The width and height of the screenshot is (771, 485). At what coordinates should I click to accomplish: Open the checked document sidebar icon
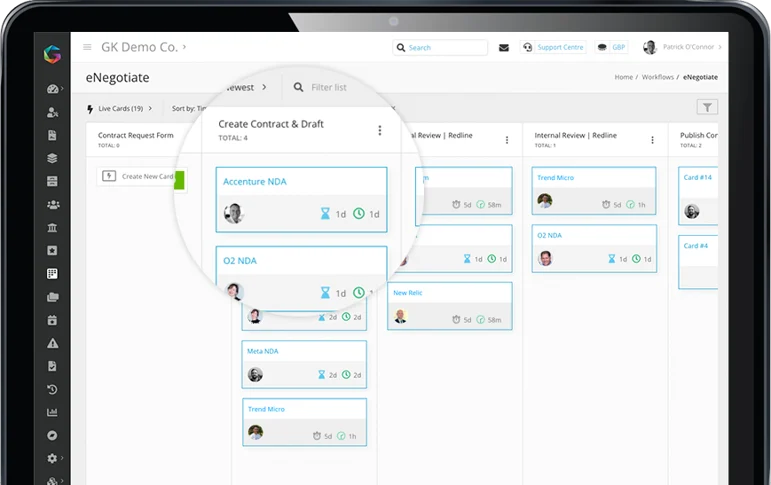point(52,366)
